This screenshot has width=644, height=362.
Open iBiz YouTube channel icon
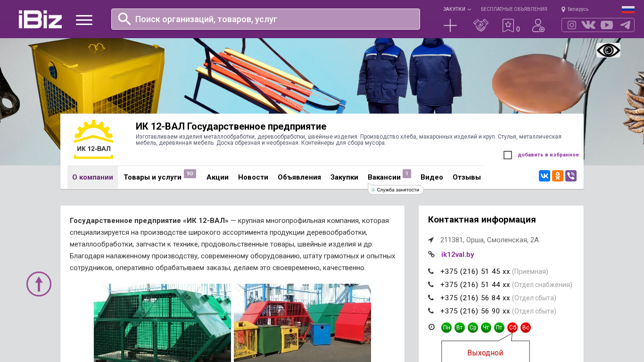607,25
